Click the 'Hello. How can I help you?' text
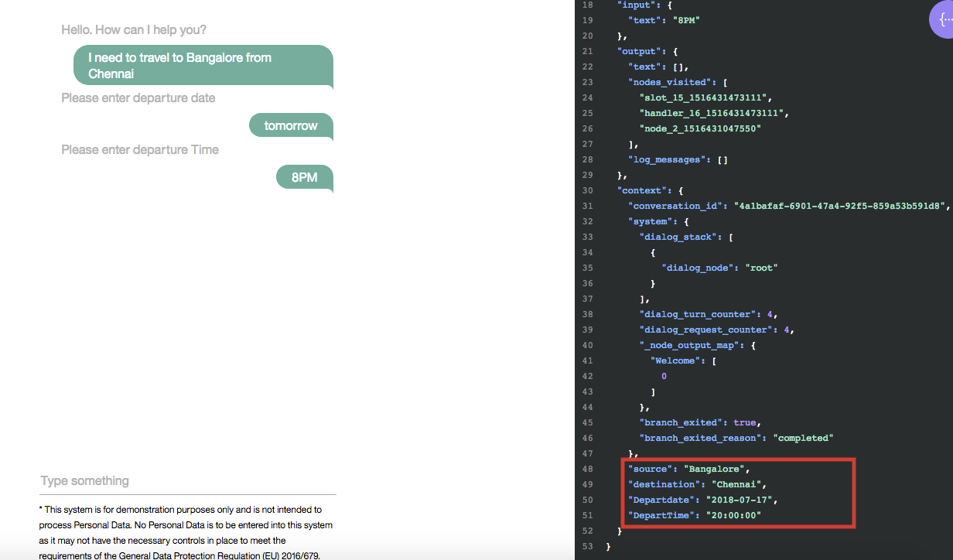The image size is (953, 560). tap(134, 30)
